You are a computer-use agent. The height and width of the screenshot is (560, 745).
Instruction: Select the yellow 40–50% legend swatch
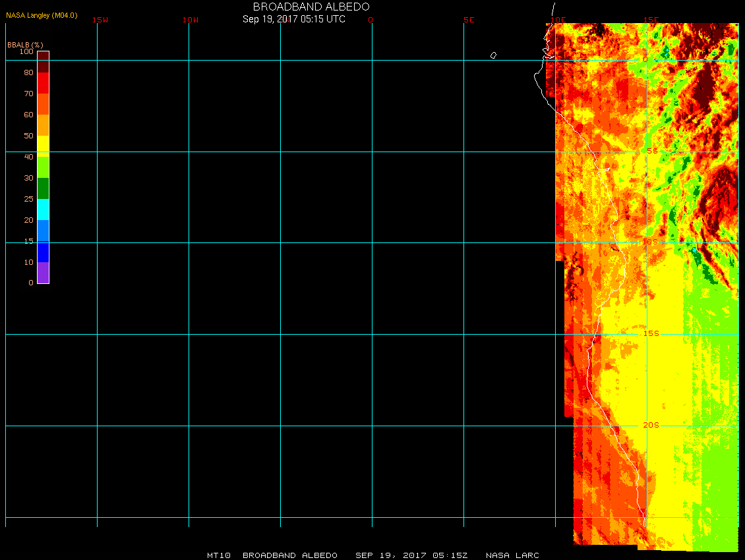(x=43, y=145)
